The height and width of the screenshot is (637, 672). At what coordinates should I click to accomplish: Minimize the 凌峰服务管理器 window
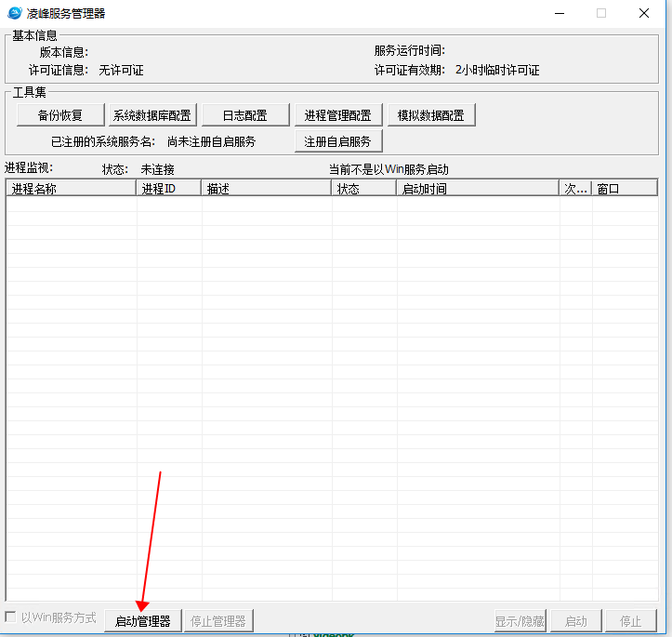560,13
